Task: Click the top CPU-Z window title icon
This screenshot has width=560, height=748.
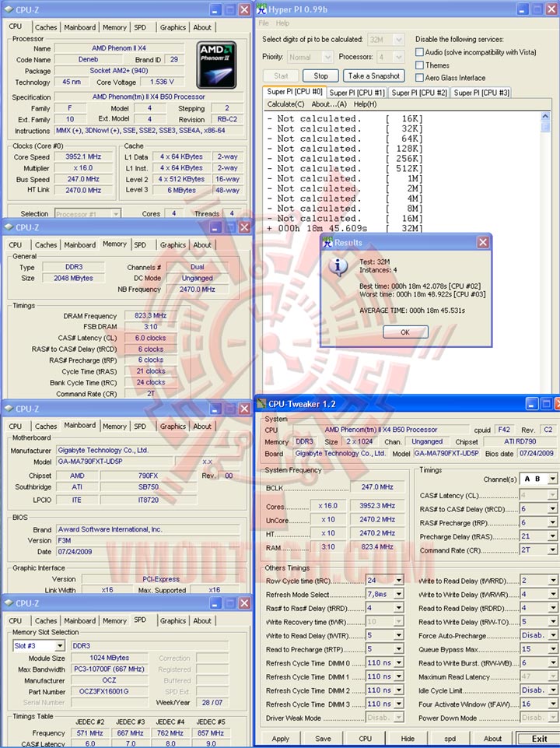Action: tap(8, 9)
